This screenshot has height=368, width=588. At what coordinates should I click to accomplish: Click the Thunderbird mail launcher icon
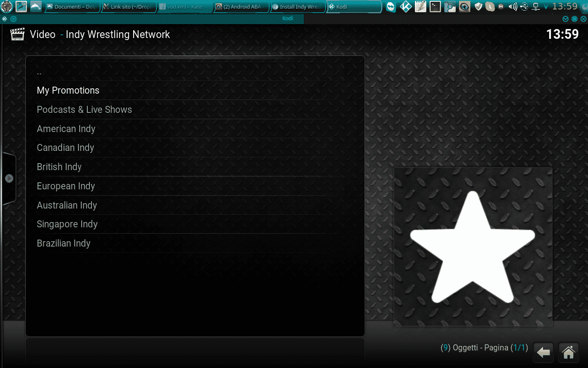391,7
